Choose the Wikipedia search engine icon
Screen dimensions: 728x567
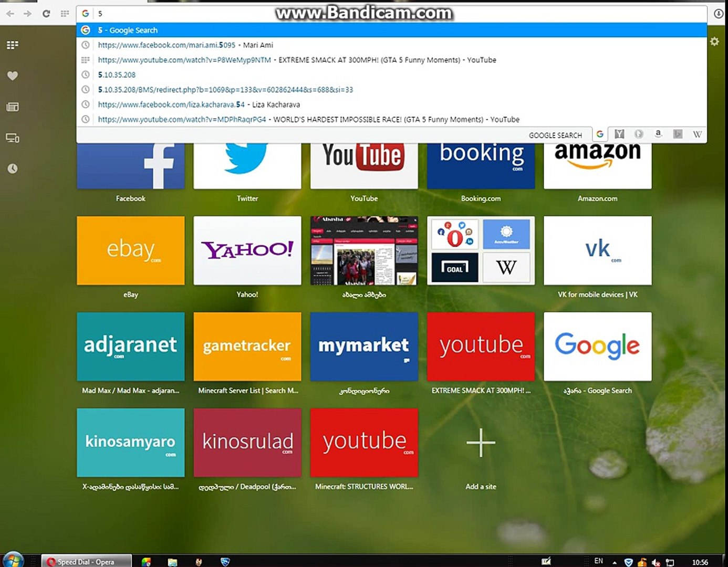coord(697,134)
